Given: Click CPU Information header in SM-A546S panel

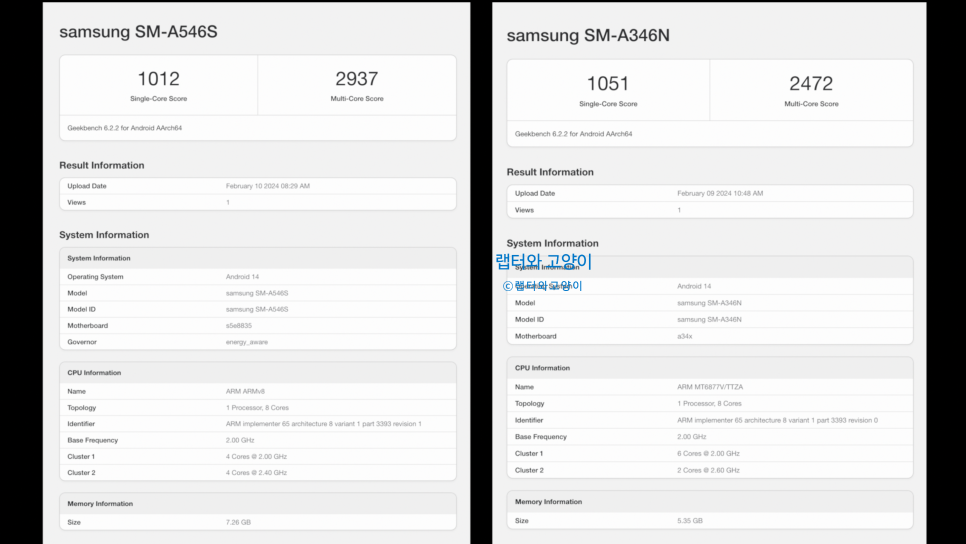Looking at the screenshot, I should tap(94, 373).
